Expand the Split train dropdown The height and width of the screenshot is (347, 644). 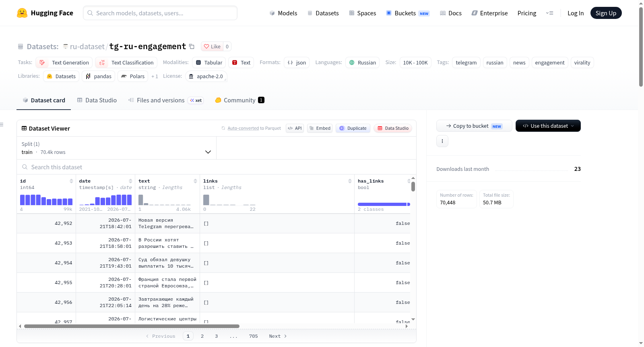click(116, 148)
